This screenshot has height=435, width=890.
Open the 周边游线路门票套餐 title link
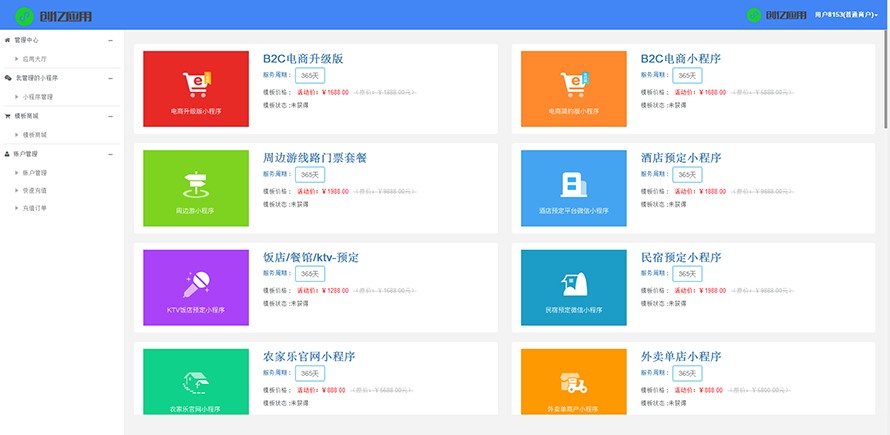pyautogui.click(x=317, y=158)
